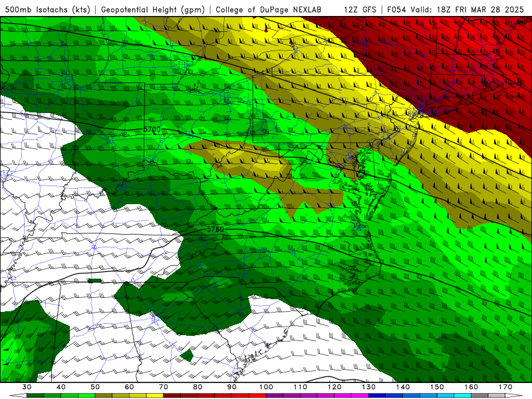Click the 170 knot colorbar label
Screen dimensions: 532x399
[x=505, y=387]
